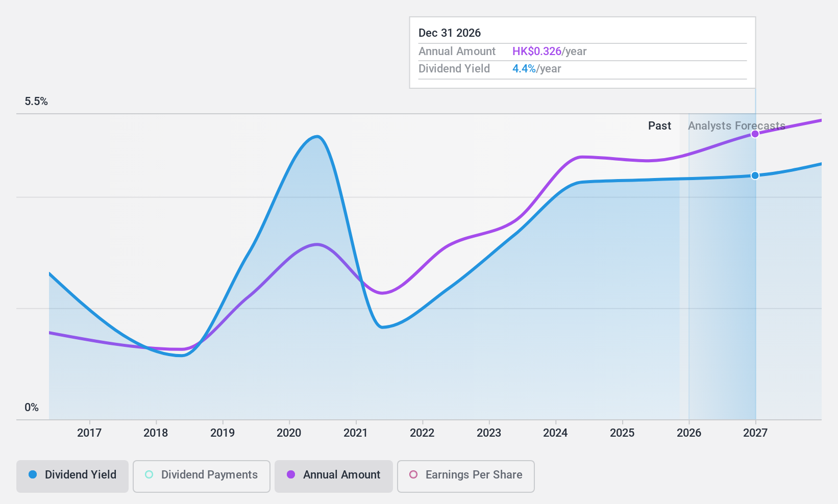Click the peak of the blue yield curve
The width and height of the screenshot is (838, 504).
pos(317,136)
